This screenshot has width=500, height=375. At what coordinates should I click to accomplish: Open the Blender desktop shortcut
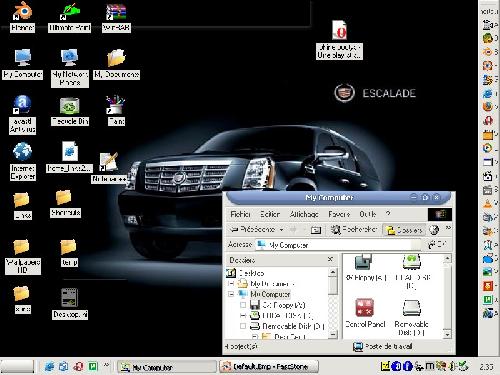pos(22,17)
